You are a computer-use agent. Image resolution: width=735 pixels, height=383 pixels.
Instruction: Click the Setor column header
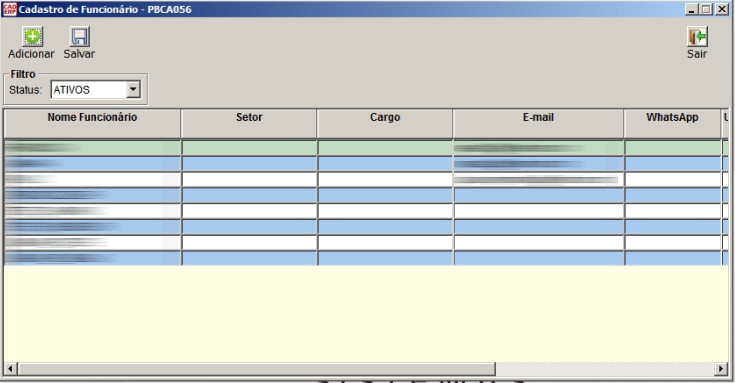click(249, 123)
